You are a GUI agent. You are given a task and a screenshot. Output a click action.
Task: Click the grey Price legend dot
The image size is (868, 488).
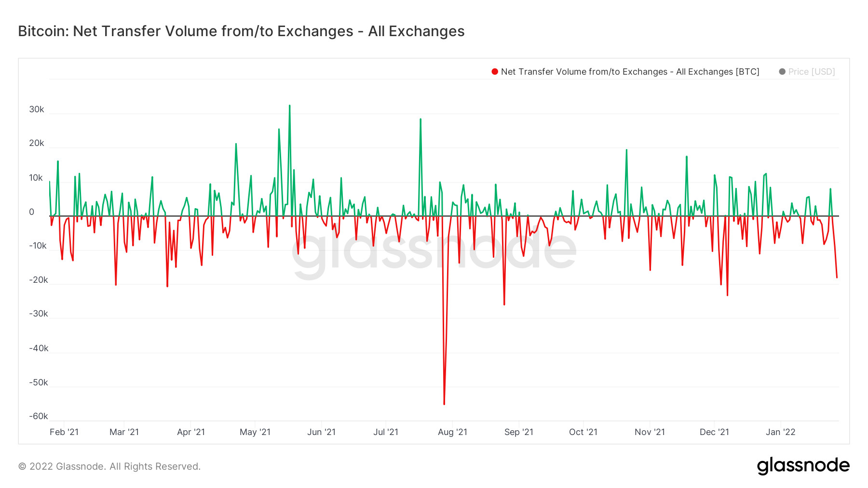click(782, 72)
